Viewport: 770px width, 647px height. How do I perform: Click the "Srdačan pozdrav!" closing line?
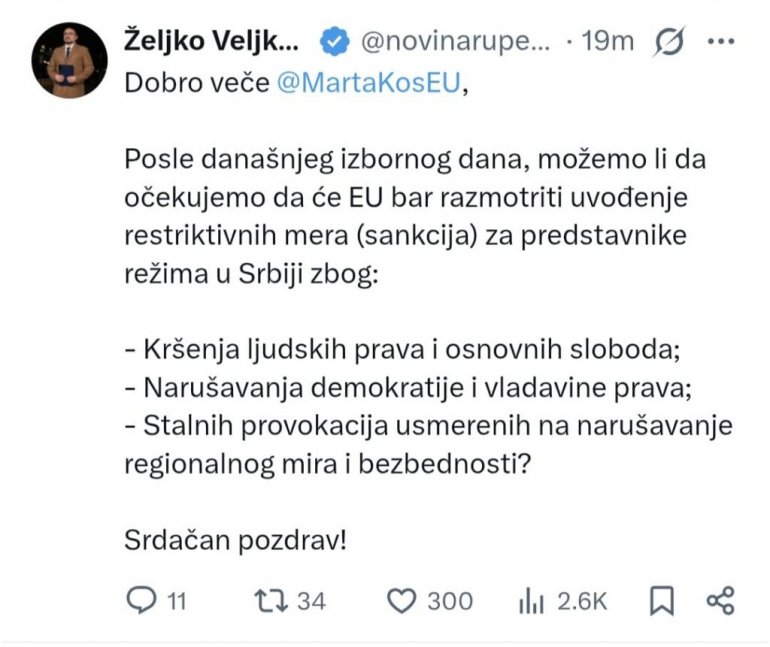pos(236,539)
